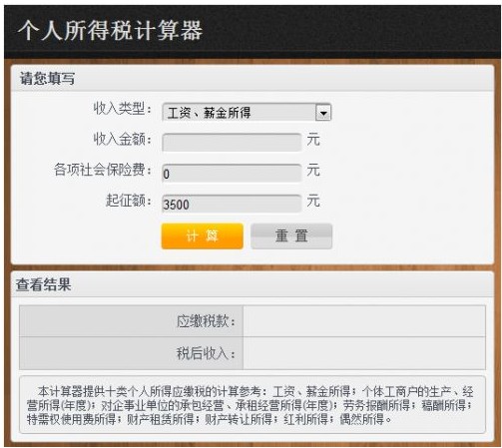Click the 收入金额 label
The width and height of the screenshot is (502, 448).
coord(122,139)
